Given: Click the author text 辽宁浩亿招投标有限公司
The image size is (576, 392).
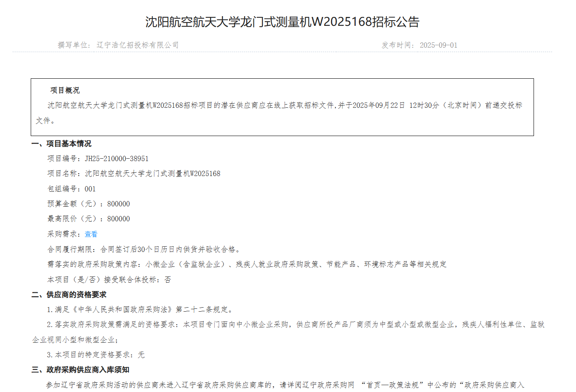Looking at the screenshot, I should (x=137, y=45).
